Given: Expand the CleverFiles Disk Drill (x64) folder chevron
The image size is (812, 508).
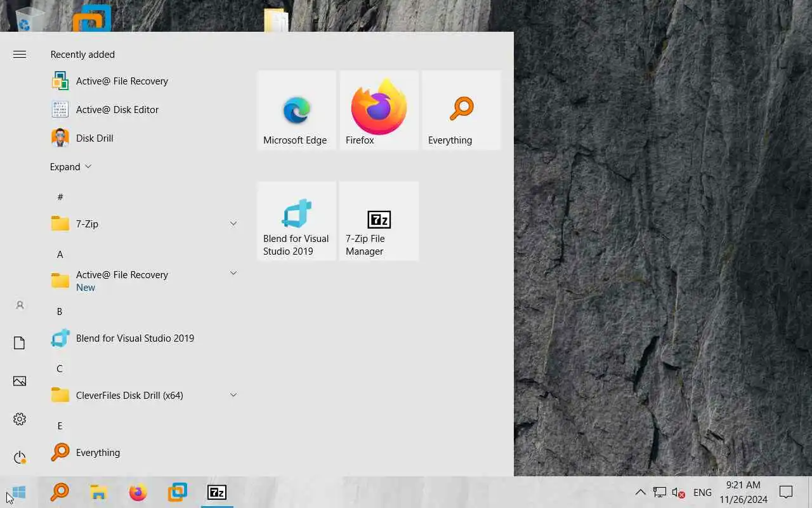Looking at the screenshot, I should point(233,395).
